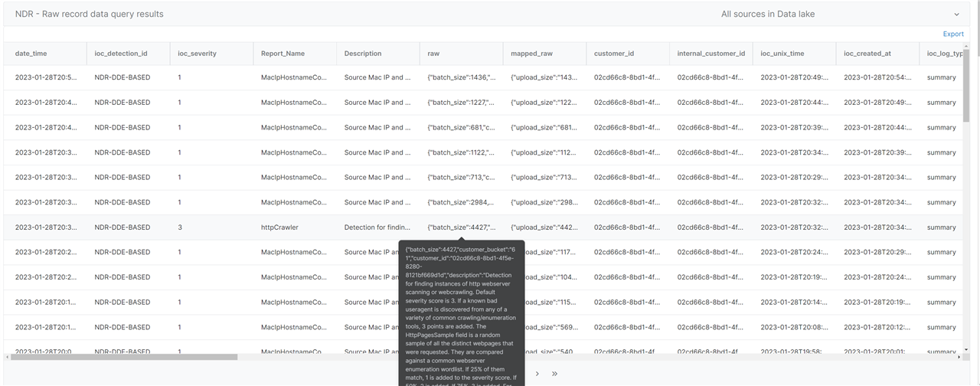Select the raw column header
Image resolution: width=980 pixels, height=386 pixels.
pos(433,54)
